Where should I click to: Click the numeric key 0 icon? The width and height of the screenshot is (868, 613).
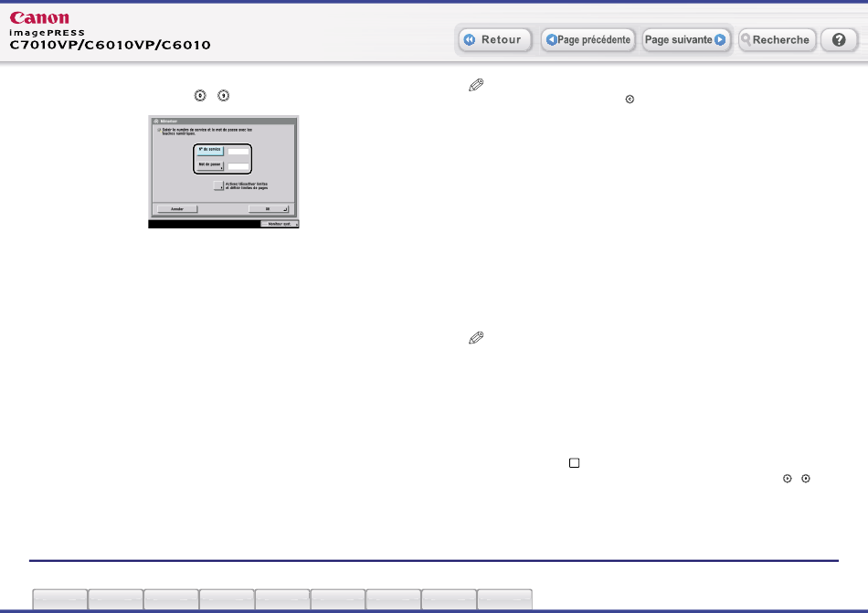200,96
